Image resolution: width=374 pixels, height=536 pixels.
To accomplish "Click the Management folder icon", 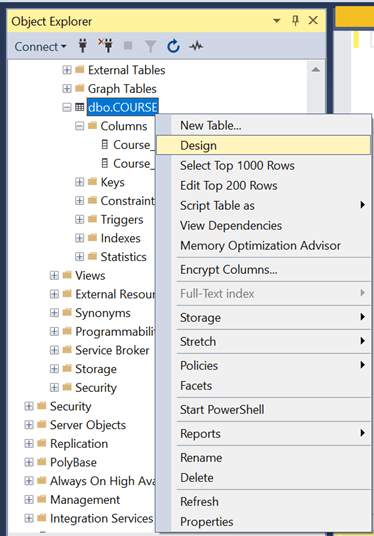I will [42, 499].
